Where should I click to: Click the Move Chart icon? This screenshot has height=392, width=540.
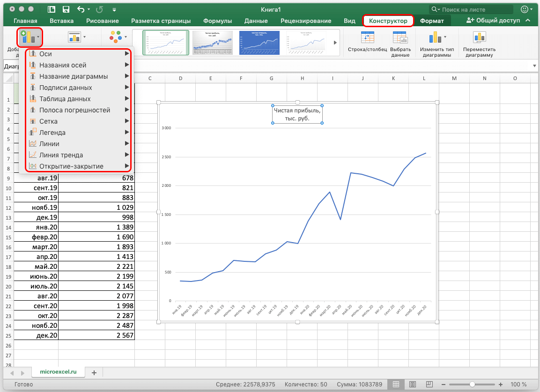(x=480, y=37)
